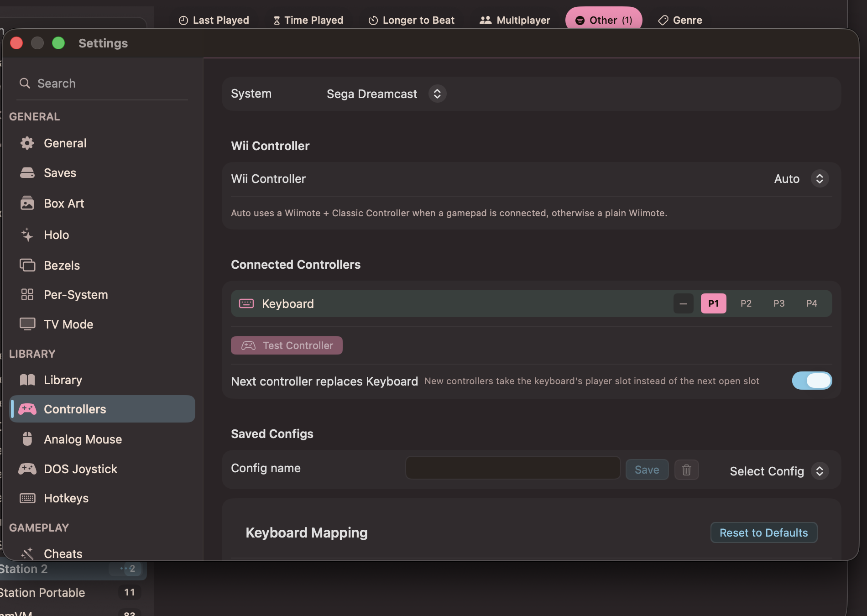This screenshot has width=867, height=616.
Task: Switch to the Multiplayer filter tab
Action: tap(515, 20)
